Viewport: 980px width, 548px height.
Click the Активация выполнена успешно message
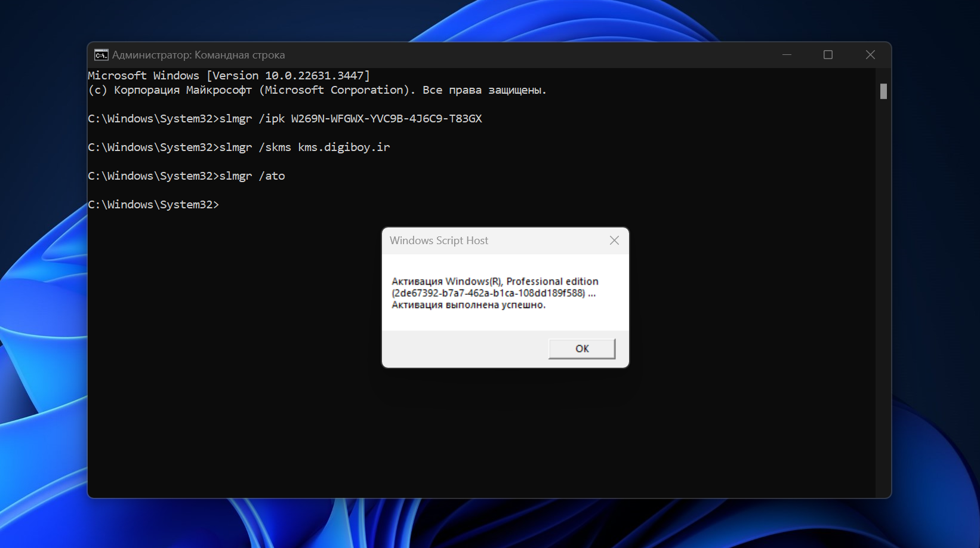tap(469, 305)
